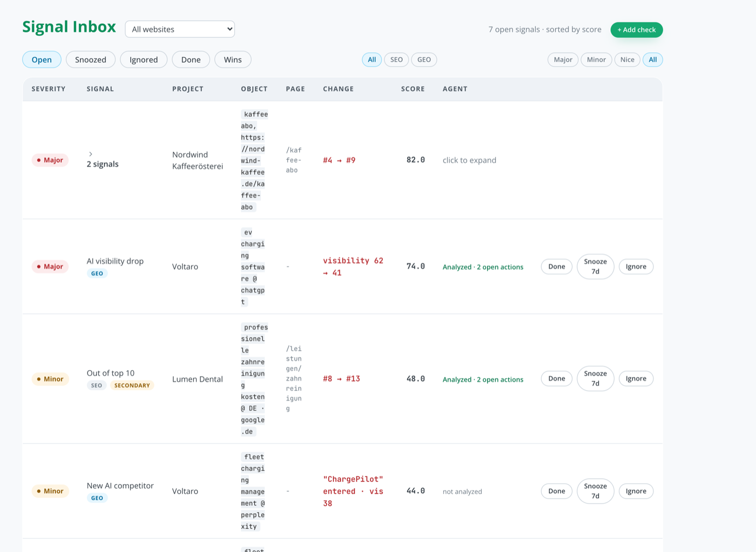Snooze New AI competitor signal 7d

pyautogui.click(x=595, y=491)
